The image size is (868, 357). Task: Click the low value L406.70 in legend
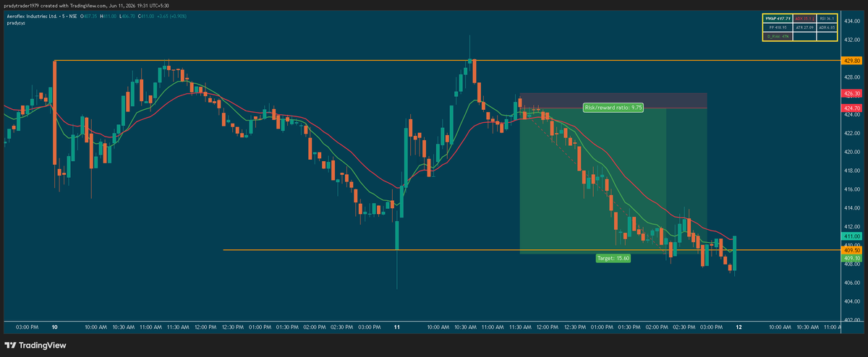click(x=127, y=16)
